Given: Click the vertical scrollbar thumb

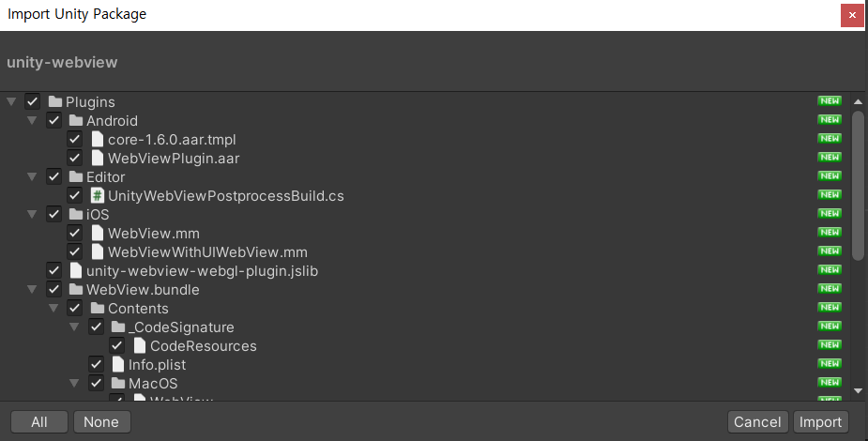Looking at the screenshot, I should click(858, 184).
